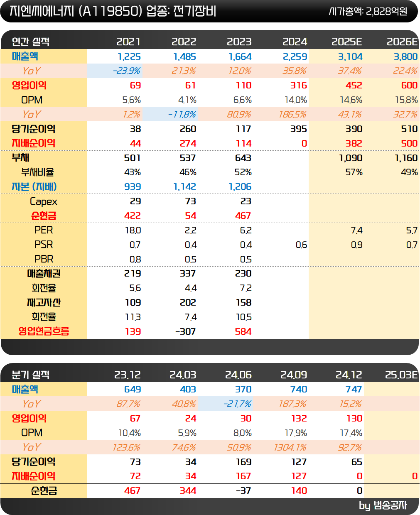
Task: Click the 영업현금흐름 row label
Action: pos(44,331)
